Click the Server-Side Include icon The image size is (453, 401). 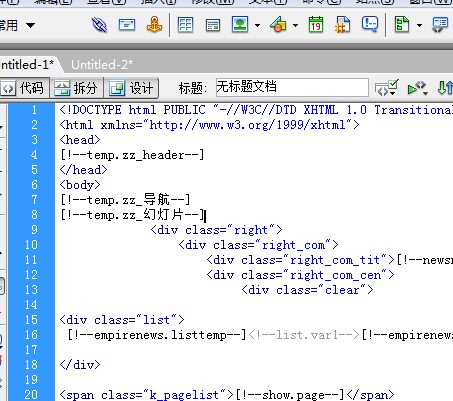coord(343,25)
